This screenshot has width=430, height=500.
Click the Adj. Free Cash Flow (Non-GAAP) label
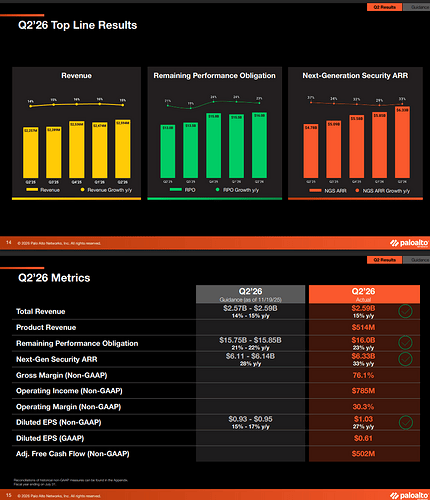click(x=73, y=454)
